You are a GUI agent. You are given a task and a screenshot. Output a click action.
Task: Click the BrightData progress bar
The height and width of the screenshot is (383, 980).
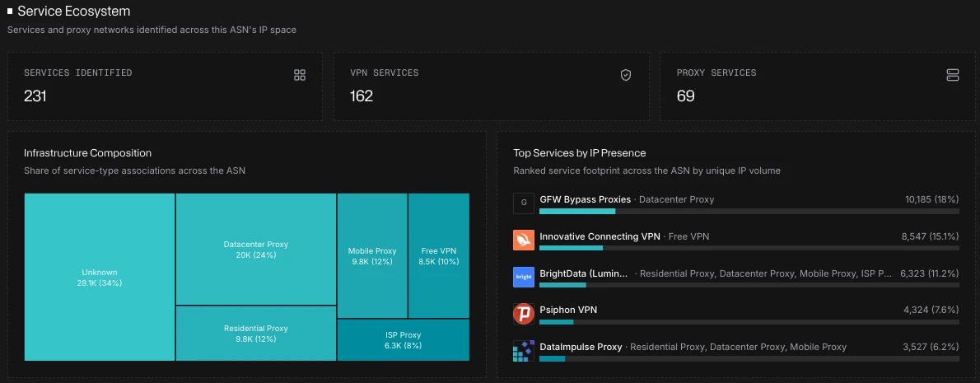pos(749,285)
